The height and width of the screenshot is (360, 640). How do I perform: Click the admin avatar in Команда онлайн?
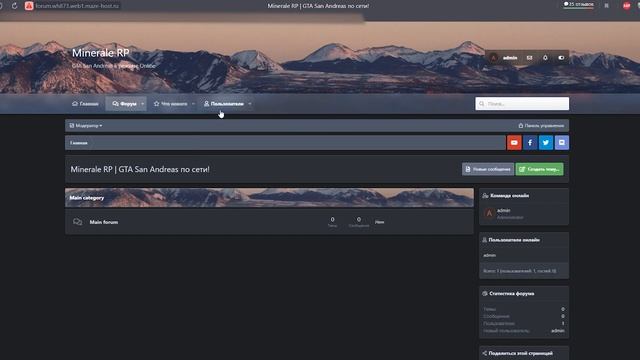pyautogui.click(x=489, y=213)
